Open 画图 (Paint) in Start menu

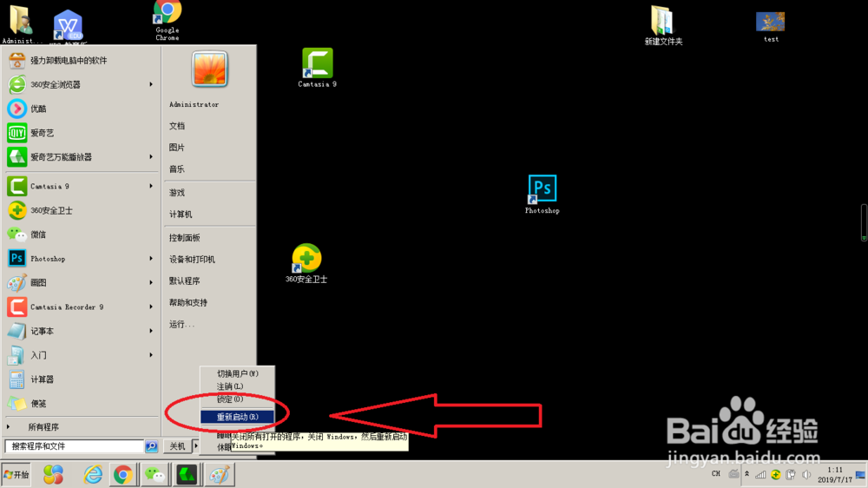click(82, 282)
